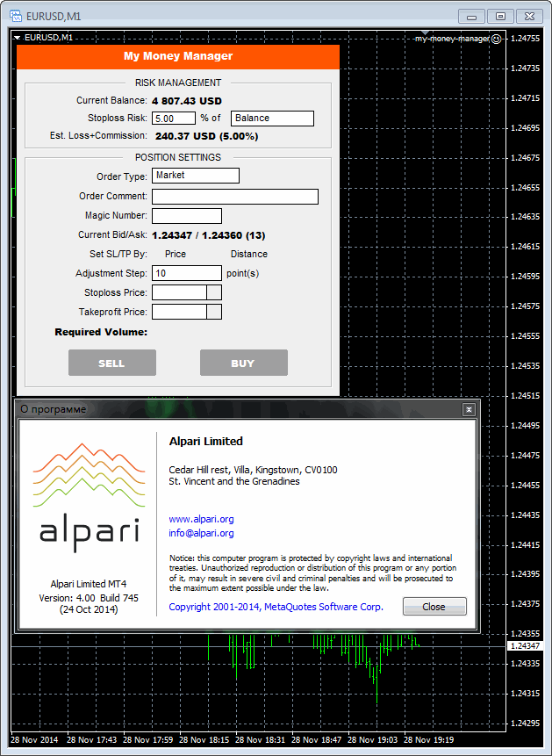This screenshot has height=756, width=552.
Task: Focus the Order Comment field
Action: 235,196
